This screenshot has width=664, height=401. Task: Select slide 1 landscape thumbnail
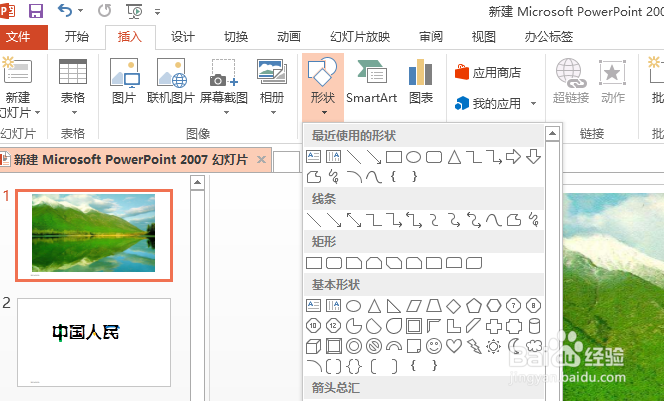[x=94, y=235]
